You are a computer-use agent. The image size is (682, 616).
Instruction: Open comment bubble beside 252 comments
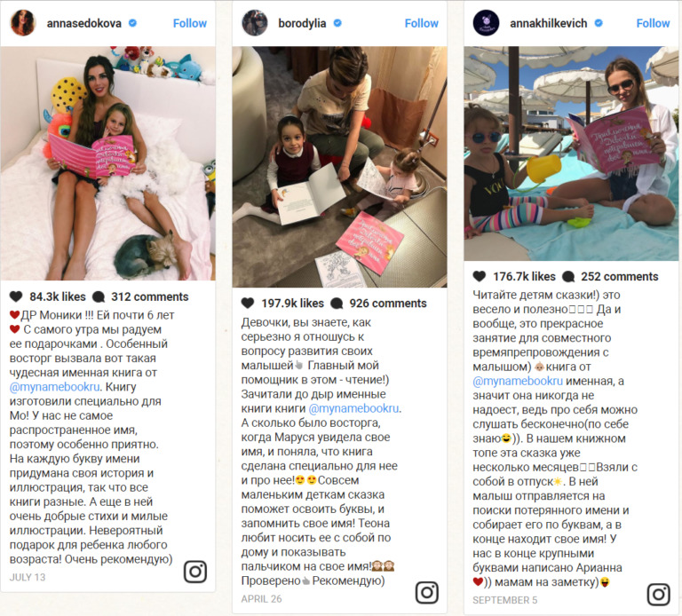[568, 276]
